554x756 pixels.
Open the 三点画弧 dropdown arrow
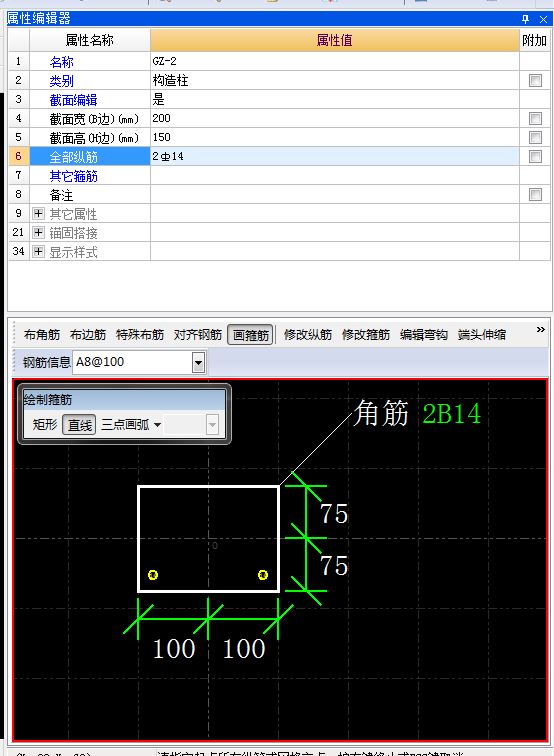click(x=157, y=425)
